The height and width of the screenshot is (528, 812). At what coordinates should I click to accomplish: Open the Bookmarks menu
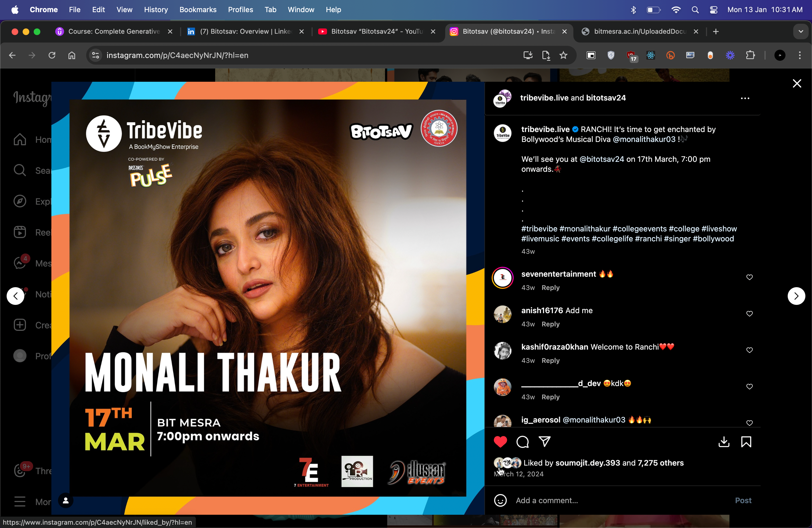pyautogui.click(x=198, y=10)
